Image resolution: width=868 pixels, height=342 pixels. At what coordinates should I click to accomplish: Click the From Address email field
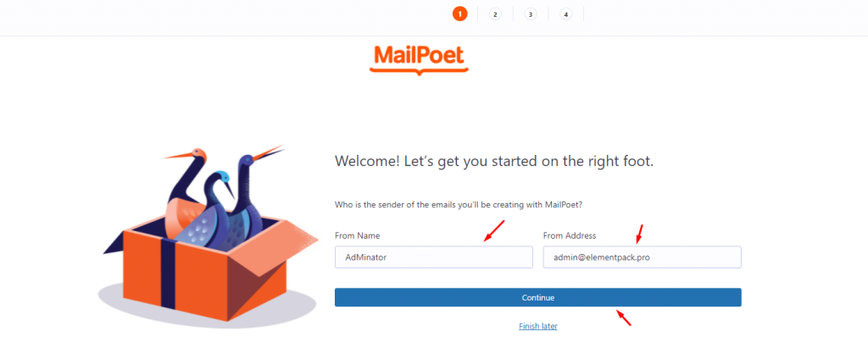coord(642,257)
